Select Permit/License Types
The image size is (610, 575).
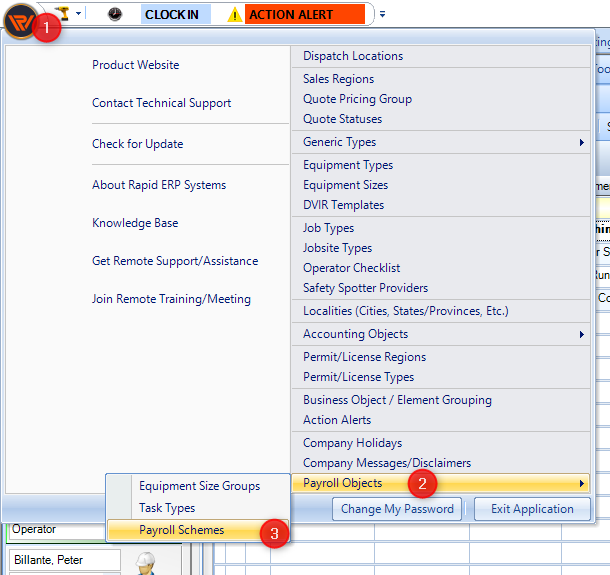[x=440, y=377]
